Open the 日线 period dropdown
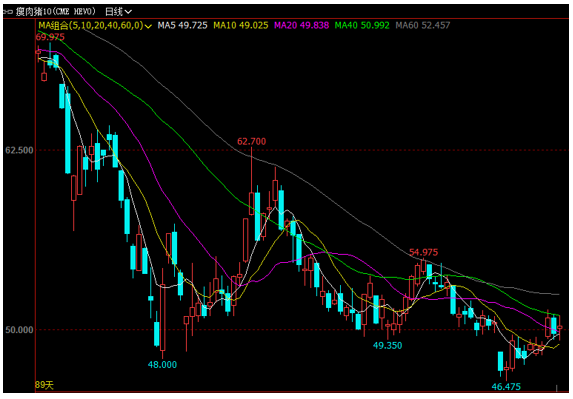 118,12
